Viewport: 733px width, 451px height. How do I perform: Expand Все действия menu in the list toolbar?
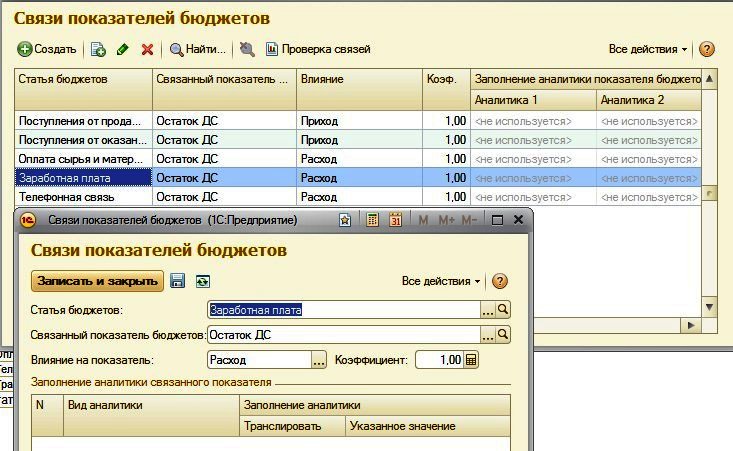648,49
